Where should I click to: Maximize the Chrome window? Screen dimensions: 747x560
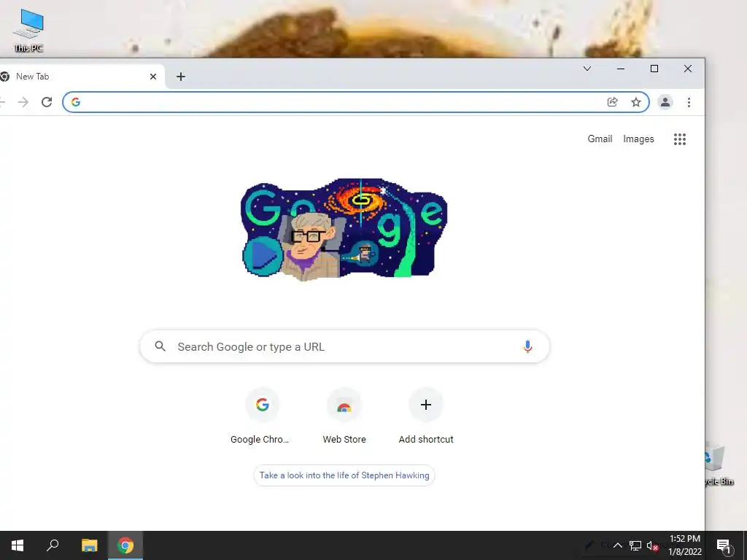click(654, 69)
